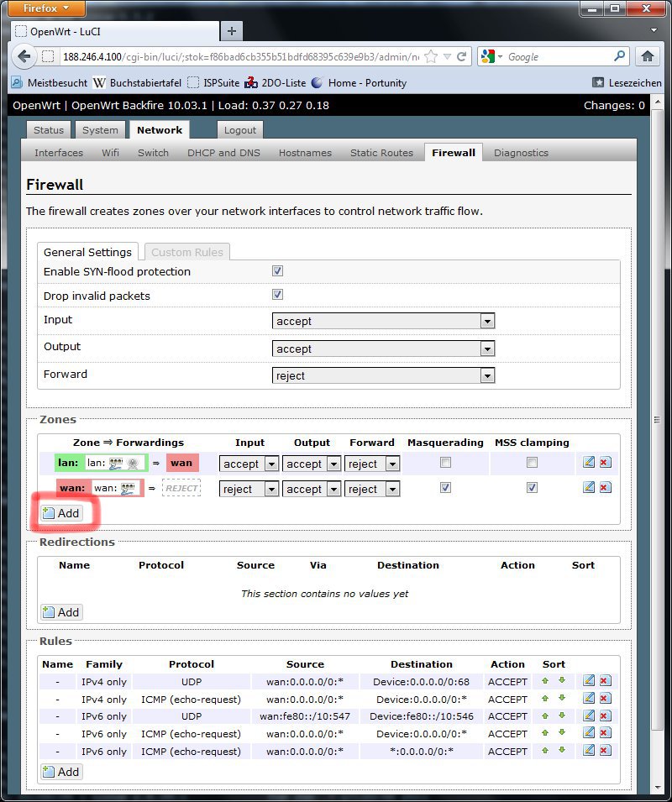Add a new firewall zone
Image resolution: width=672 pixels, height=802 pixels.
[61, 512]
